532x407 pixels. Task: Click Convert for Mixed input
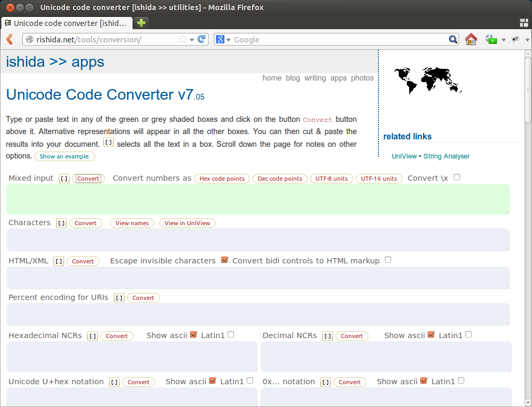[88, 179]
